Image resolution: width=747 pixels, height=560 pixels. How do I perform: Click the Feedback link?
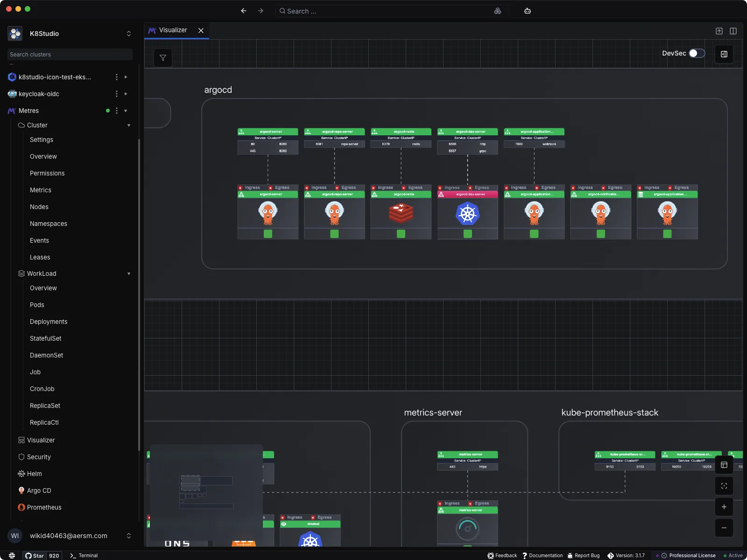[x=502, y=555]
